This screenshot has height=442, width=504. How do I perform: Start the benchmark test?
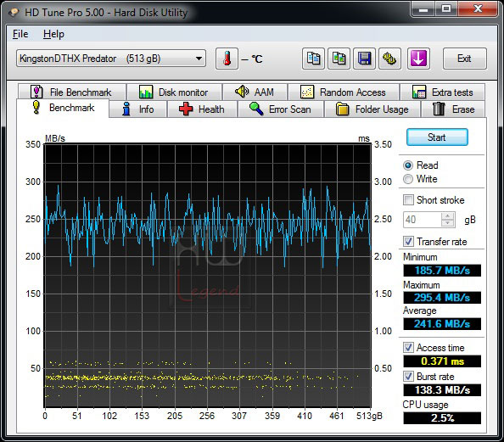click(437, 137)
